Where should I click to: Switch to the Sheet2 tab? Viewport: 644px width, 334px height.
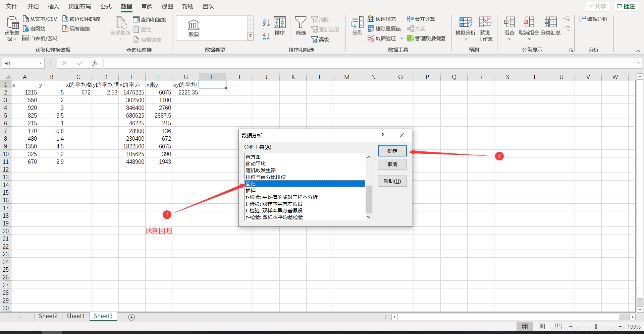coord(48,316)
